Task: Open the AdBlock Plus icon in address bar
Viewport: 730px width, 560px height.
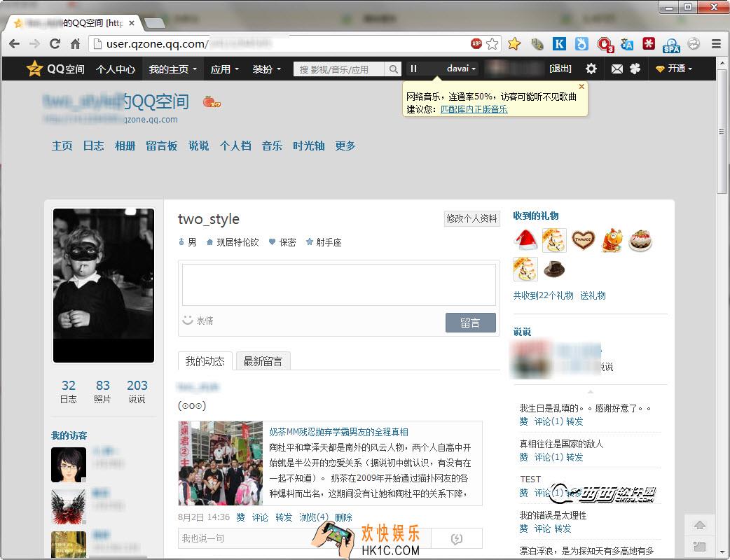Action: pyautogui.click(x=476, y=43)
